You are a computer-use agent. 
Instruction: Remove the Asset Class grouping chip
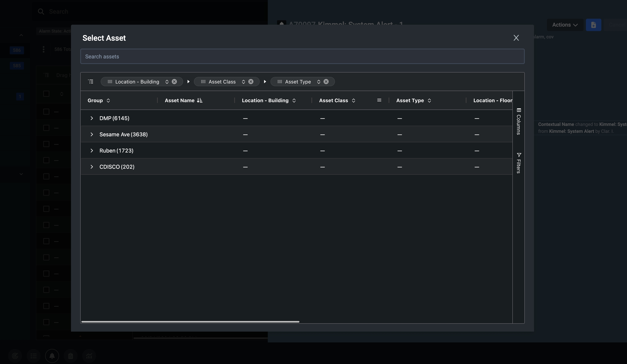coord(251,82)
